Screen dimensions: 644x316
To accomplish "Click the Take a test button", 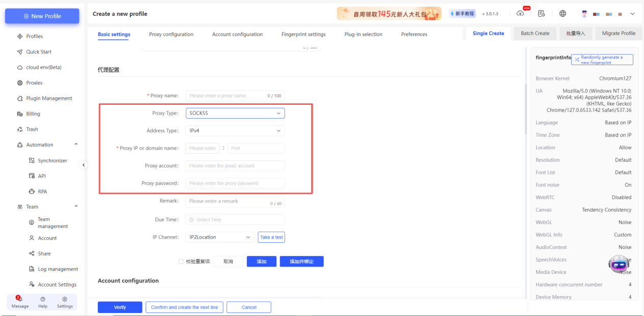I will click(271, 237).
